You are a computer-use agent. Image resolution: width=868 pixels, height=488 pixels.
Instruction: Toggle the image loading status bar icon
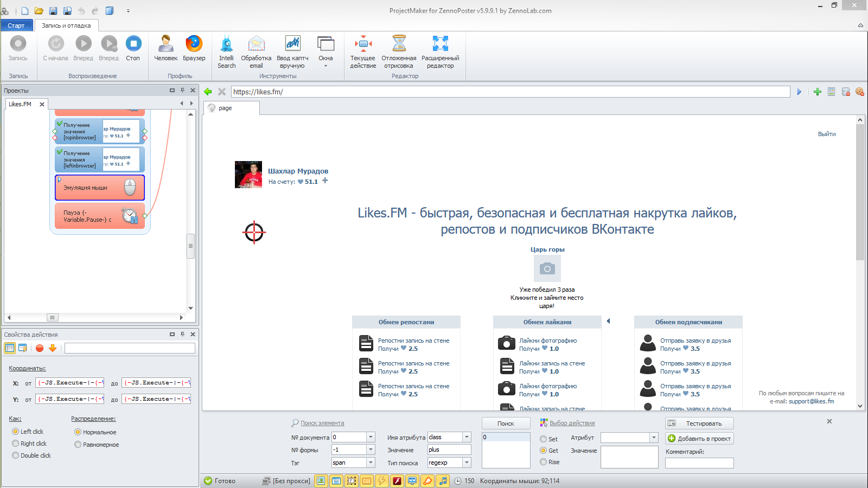pos(321,481)
